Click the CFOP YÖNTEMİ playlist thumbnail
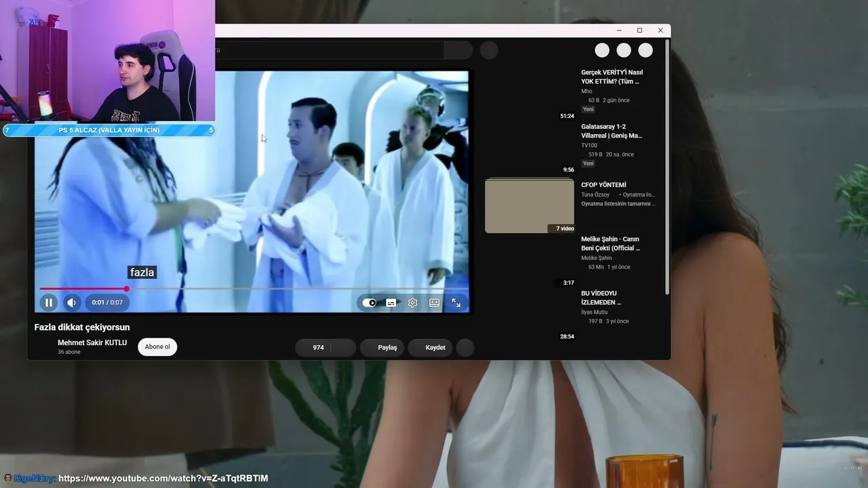868x488 pixels. (x=530, y=205)
